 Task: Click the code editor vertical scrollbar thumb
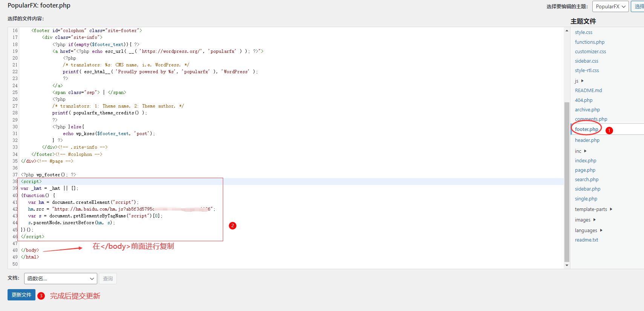(x=567, y=182)
